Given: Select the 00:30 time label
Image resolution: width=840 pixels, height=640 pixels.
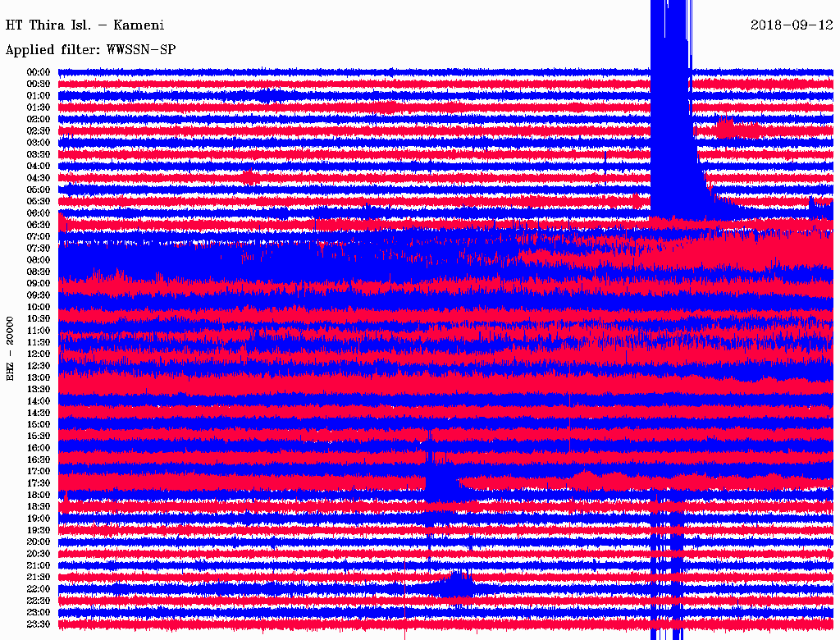Looking at the screenshot, I should coord(39,85).
